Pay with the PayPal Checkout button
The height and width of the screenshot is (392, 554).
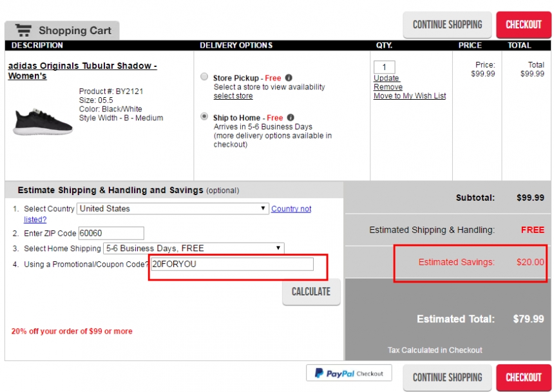click(x=349, y=373)
